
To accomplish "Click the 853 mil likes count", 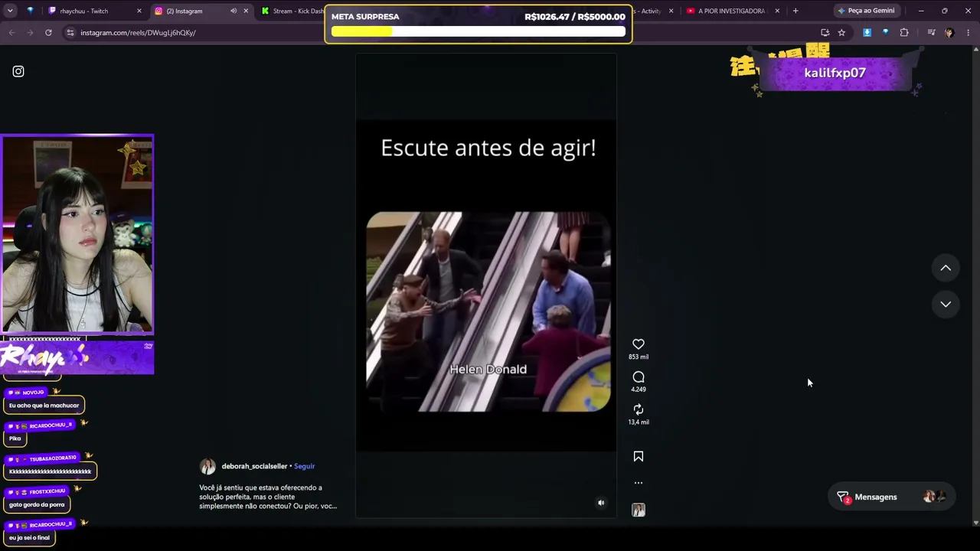I will tap(639, 357).
